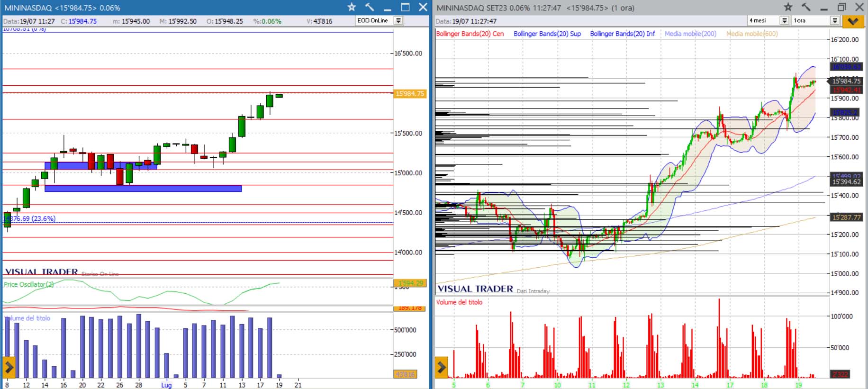The width and height of the screenshot is (868, 389).
Task: Click the 1'594.29 oscillator value tag
Action: [410, 283]
